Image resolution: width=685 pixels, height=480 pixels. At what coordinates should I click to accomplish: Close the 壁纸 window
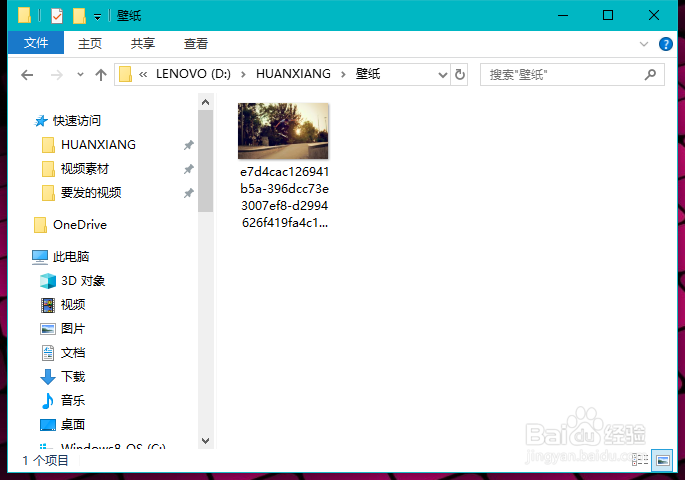[x=654, y=16]
